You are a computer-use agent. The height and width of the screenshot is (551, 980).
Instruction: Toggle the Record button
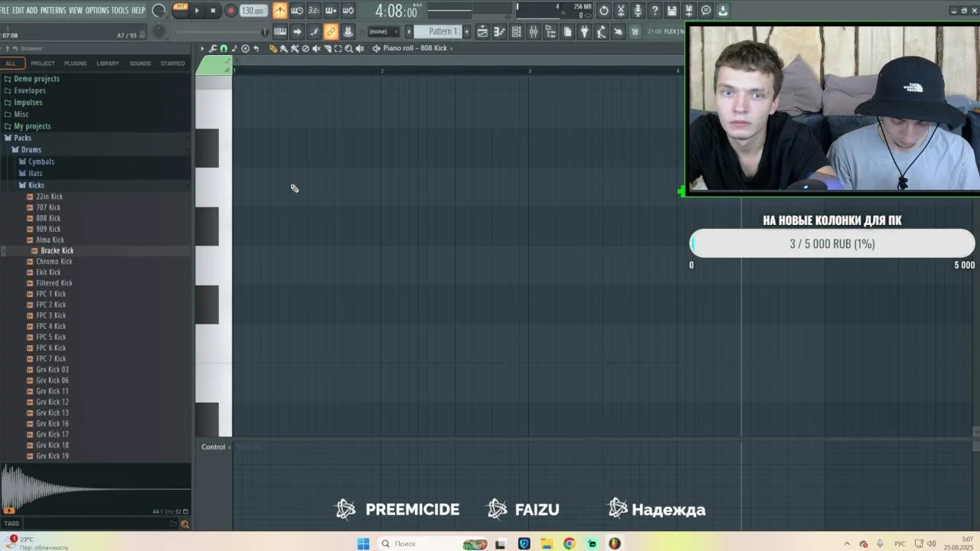tap(230, 11)
